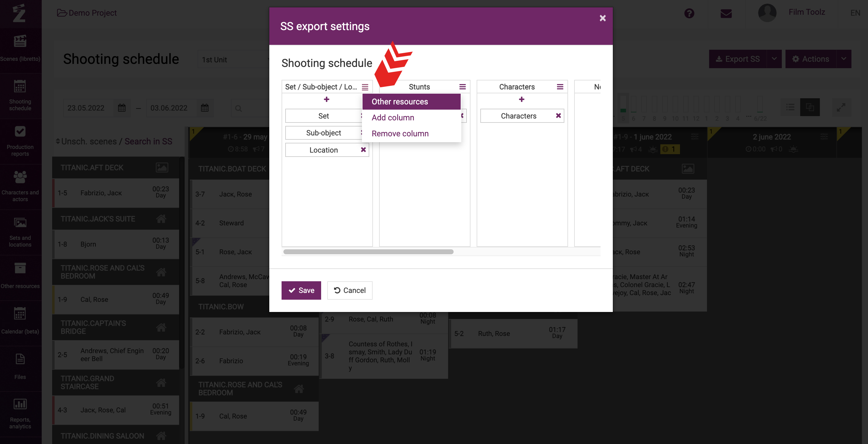Save the export settings
The height and width of the screenshot is (444, 868).
(301, 290)
